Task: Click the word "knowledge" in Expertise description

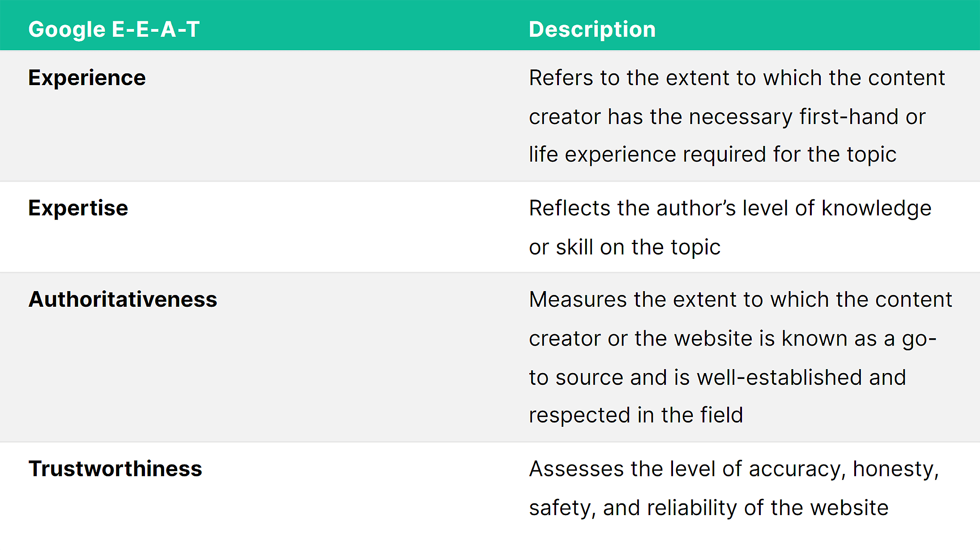Action: pos(876,208)
